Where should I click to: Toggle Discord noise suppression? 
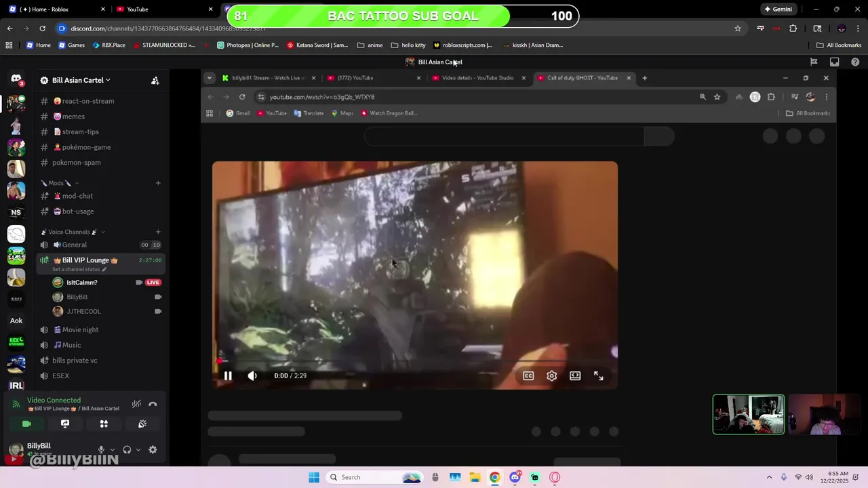[136, 404]
